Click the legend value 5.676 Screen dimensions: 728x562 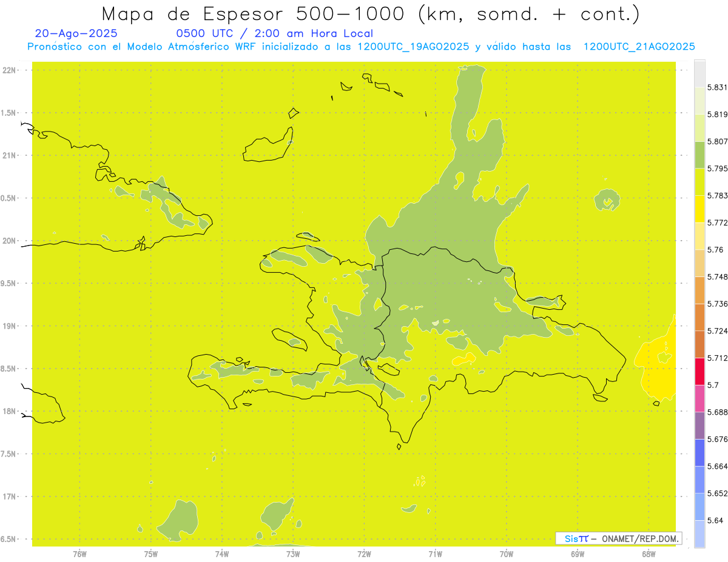[718, 439]
